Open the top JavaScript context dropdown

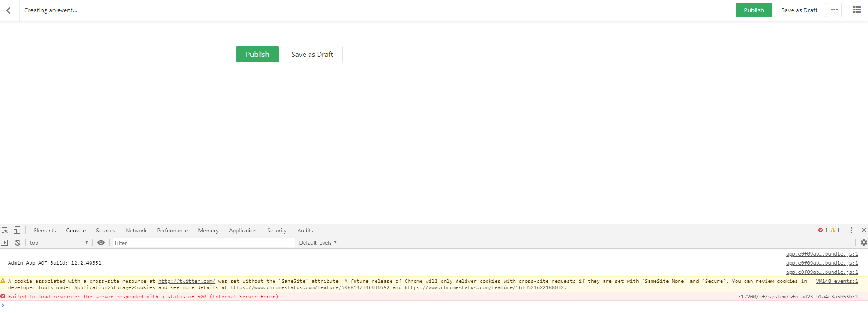(x=59, y=243)
